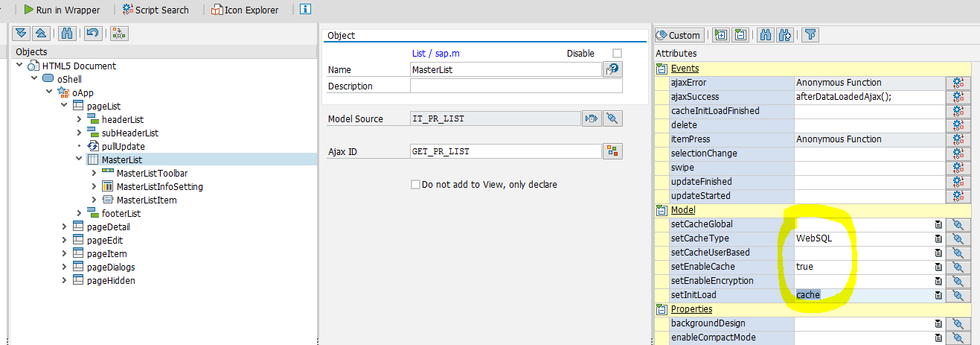Screen dimensions: 980x345
Task: Open Icon Explorer
Action: point(246,10)
